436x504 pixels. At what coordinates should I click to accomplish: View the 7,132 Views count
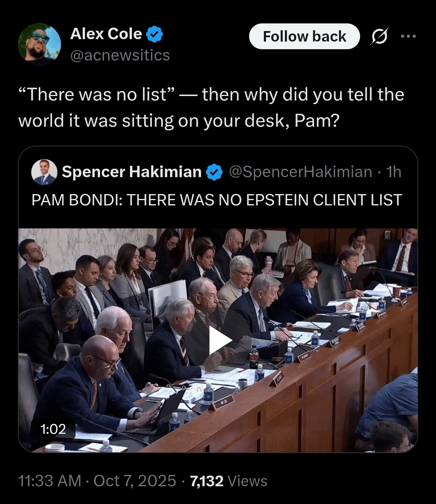click(x=228, y=481)
